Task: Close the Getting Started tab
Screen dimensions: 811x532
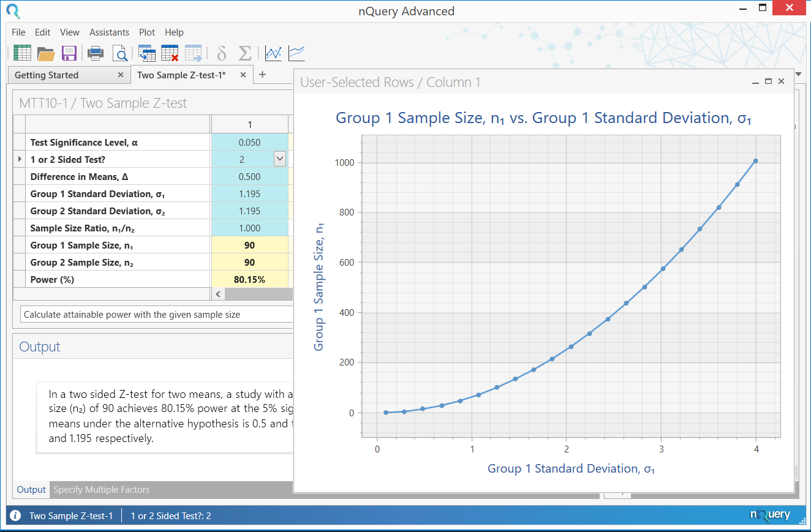Action: coord(119,75)
